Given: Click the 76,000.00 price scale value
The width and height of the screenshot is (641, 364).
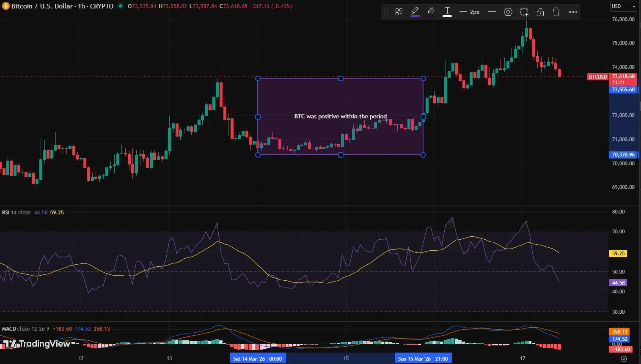Looking at the screenshot, I should pos(623,19).
